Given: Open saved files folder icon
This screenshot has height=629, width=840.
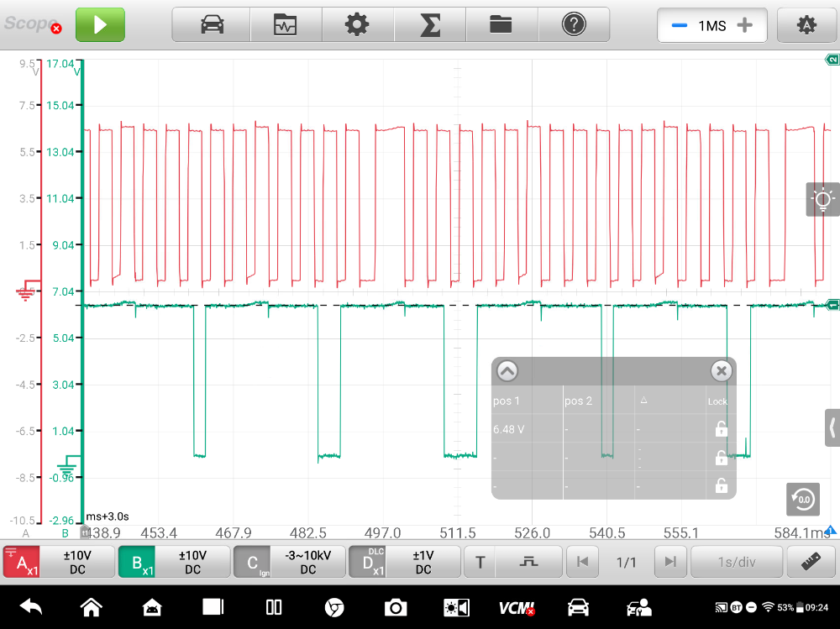Looking at the screenshot, I should 501,25.
